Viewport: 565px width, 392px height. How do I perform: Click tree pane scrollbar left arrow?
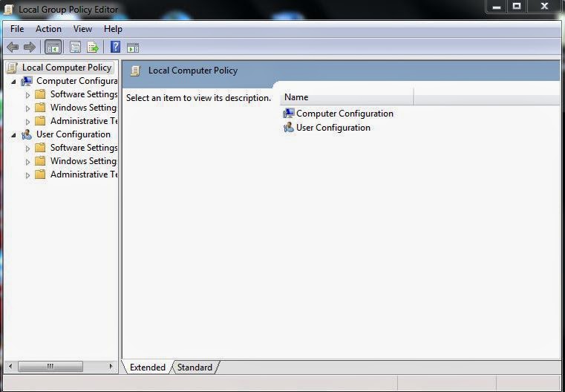click(10, 367)
